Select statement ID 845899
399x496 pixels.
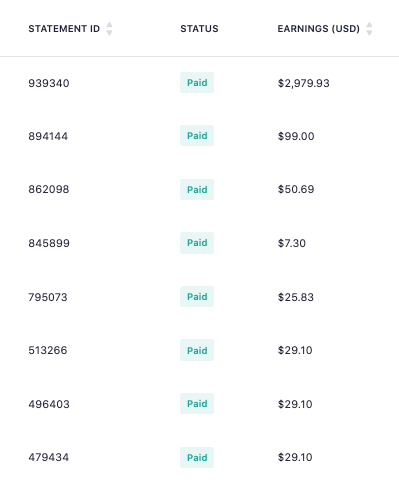(x=49, y=243)
